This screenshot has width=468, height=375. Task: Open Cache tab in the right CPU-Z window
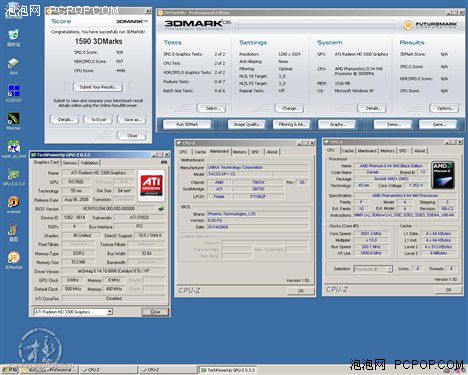(347, 151)
